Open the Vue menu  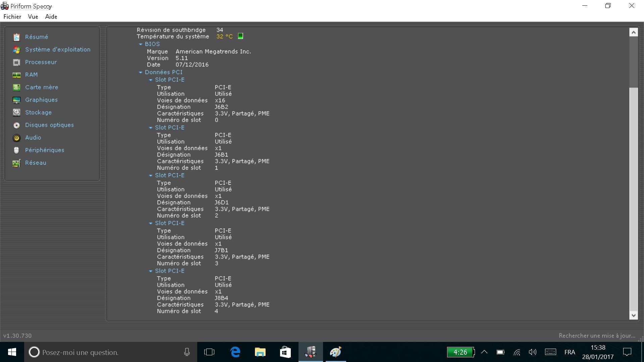[x=33, y=17]
